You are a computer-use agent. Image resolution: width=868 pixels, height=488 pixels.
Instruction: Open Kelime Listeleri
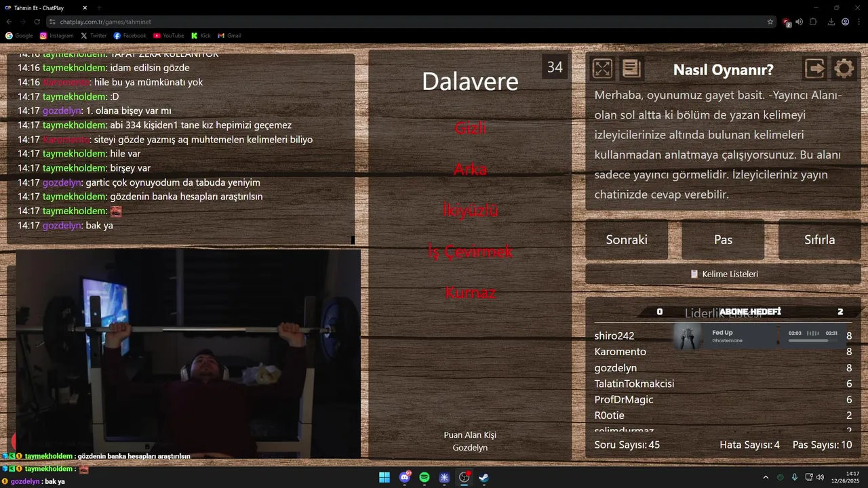(723, 274)
